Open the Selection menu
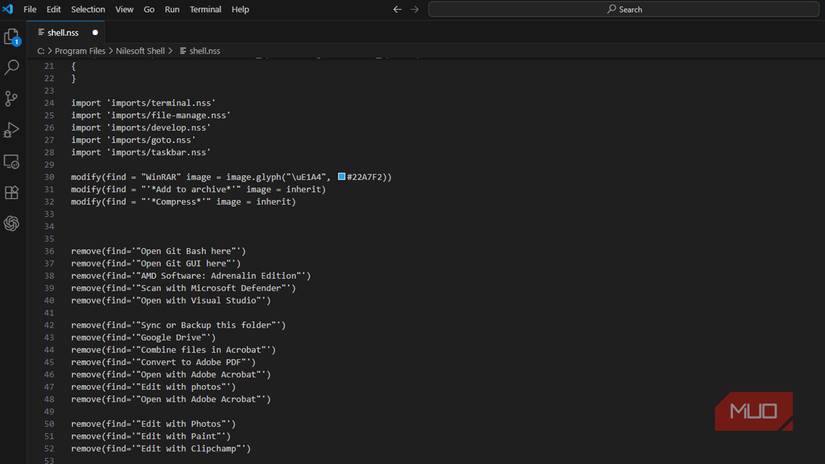The image size is (825, 464). tap(88, 9)
